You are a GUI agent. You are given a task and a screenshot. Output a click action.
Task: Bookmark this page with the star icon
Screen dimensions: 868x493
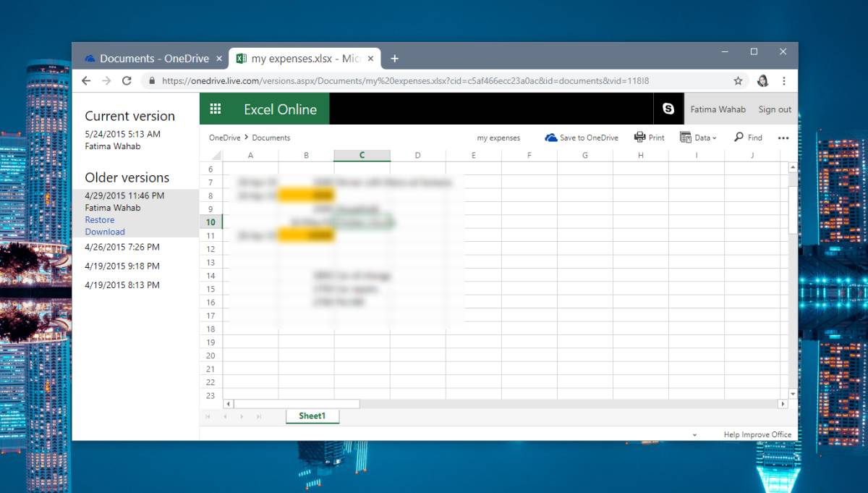[738, 81]
